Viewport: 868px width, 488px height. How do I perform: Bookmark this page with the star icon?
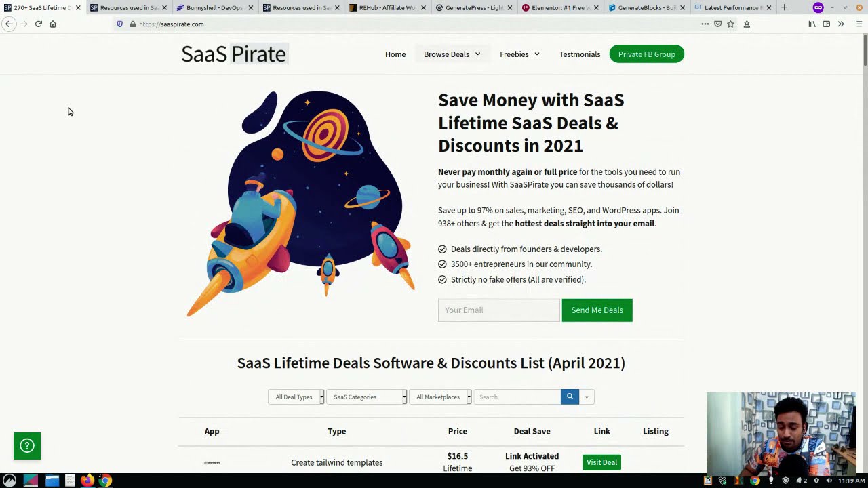tap(730, 24)
